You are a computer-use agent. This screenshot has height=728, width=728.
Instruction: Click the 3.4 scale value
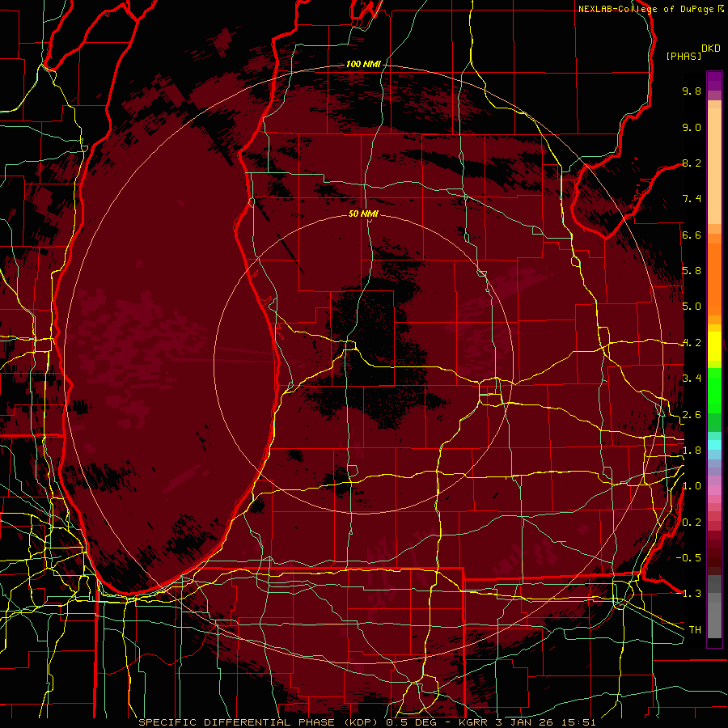tap(692, 379)
